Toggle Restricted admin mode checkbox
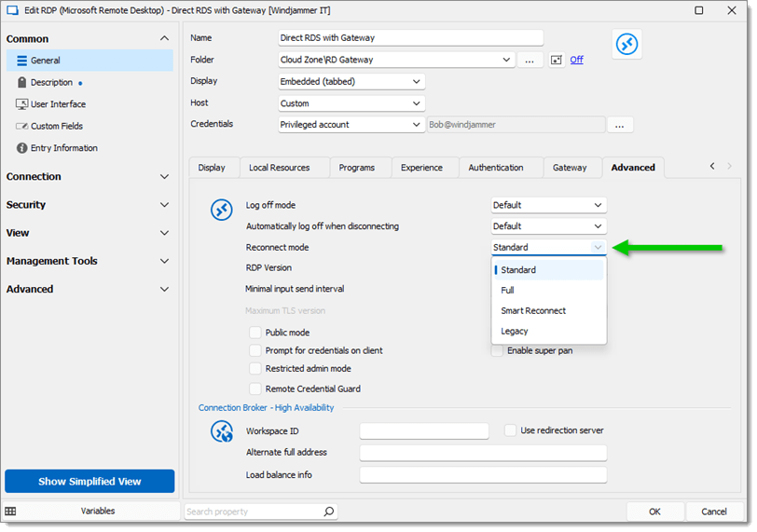The image size is (757, 532). point(255,369)
